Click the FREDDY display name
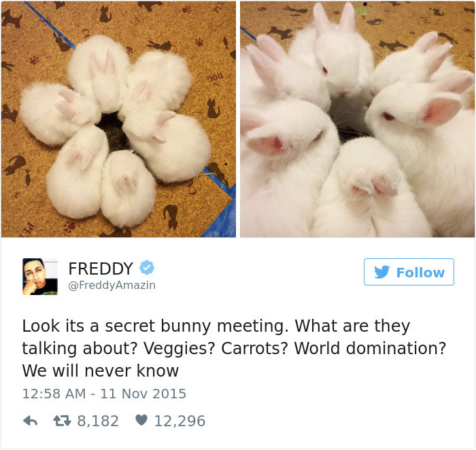 tap(101, 269)
